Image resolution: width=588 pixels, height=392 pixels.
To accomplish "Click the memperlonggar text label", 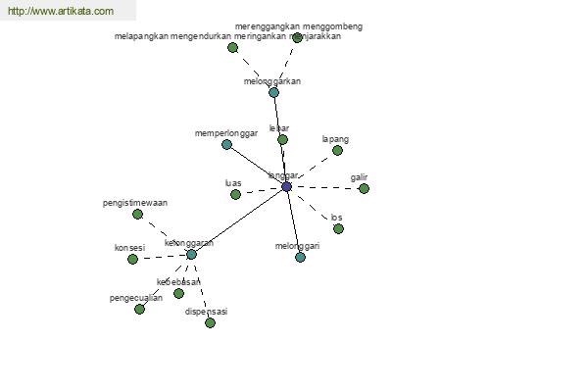I will point(226,133).
